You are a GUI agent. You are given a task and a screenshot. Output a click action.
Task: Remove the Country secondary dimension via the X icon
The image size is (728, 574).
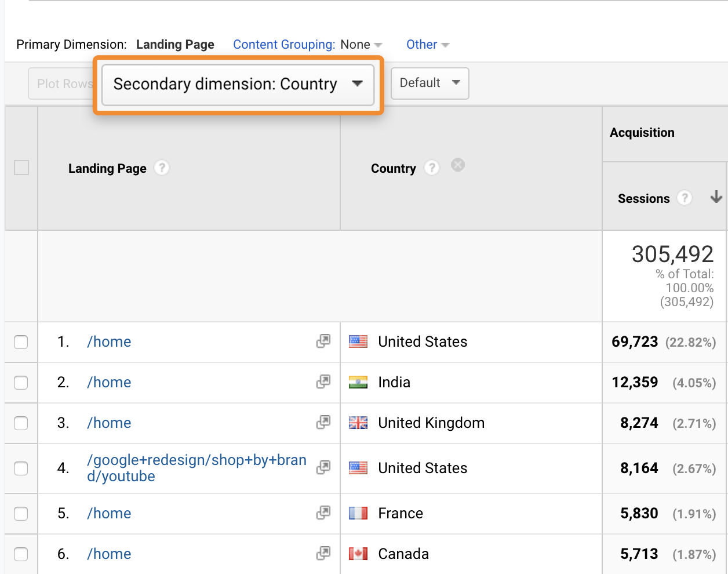[458, 165]
